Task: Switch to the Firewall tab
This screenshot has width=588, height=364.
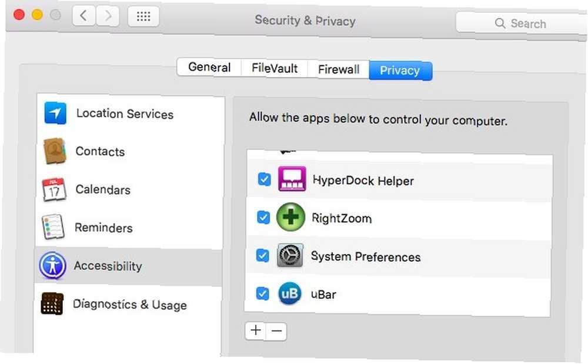Action: (x=339, y=69)
